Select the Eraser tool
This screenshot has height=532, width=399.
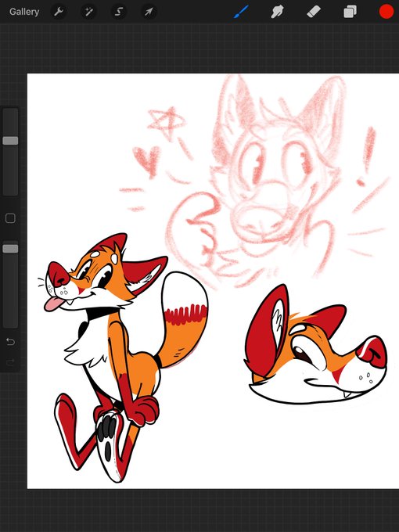[314, 13]
